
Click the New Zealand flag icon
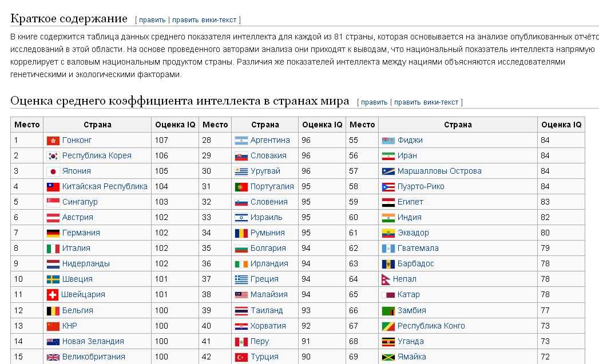click(x=53, y=342)
